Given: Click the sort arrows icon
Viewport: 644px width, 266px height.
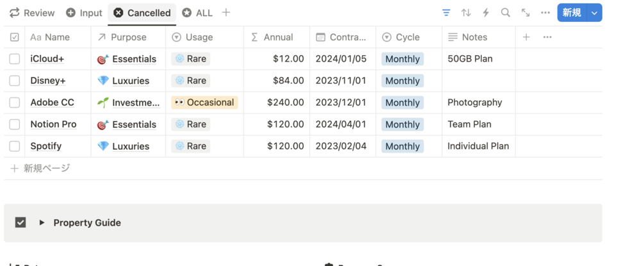Looking at the screenshot, I should (466, 13).
